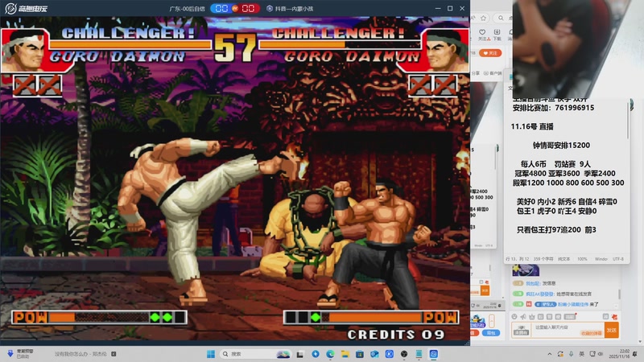Click the magnifier search icon in browser
The width and height of the screenshot is (644, 362).
pos(501,18)
